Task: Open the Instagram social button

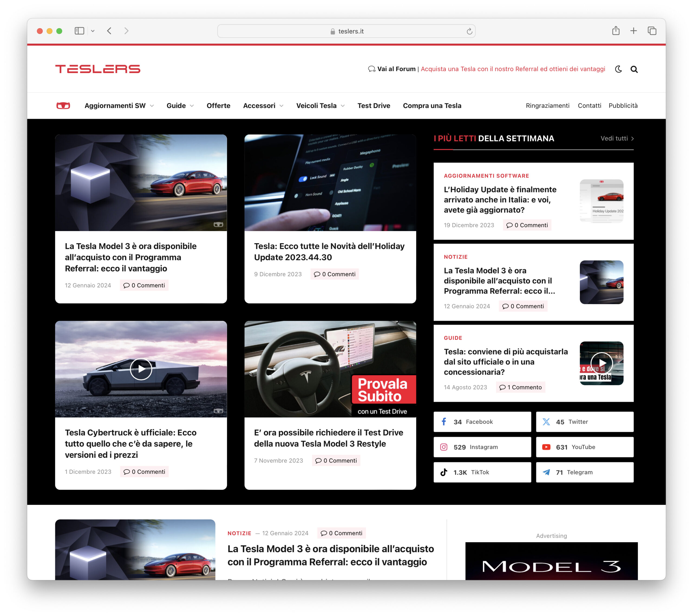Action: pos(482,447)
